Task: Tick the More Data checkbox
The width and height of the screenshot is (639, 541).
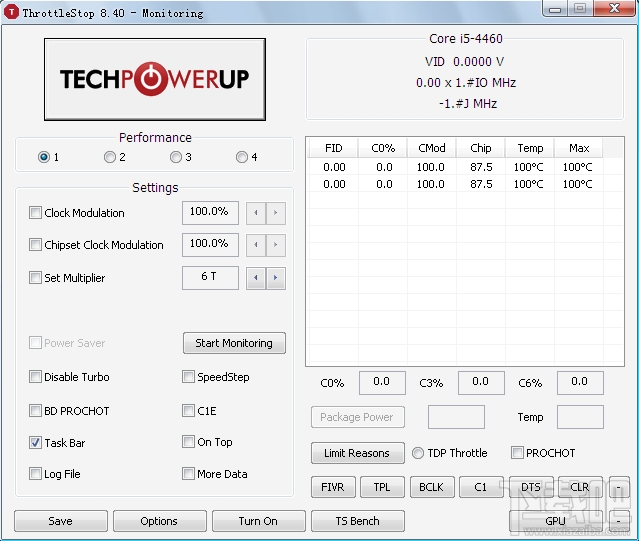Action: pyautogui.click(x=188, y=474)
